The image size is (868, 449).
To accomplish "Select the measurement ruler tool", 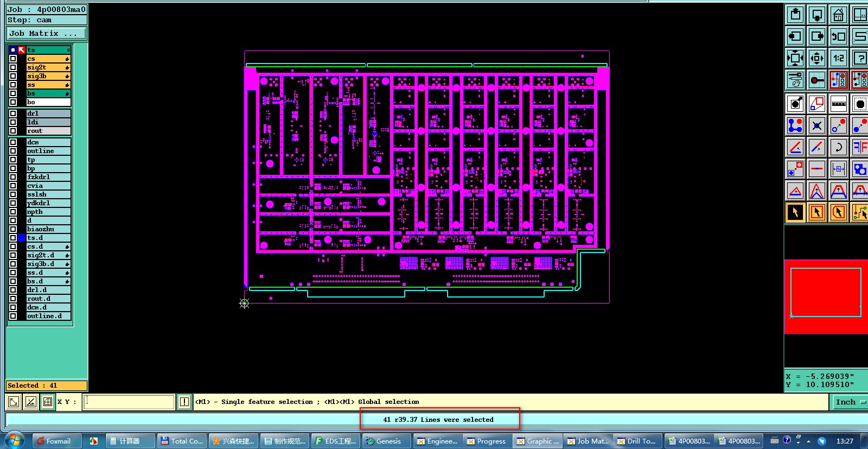I will tap(839, 103).
